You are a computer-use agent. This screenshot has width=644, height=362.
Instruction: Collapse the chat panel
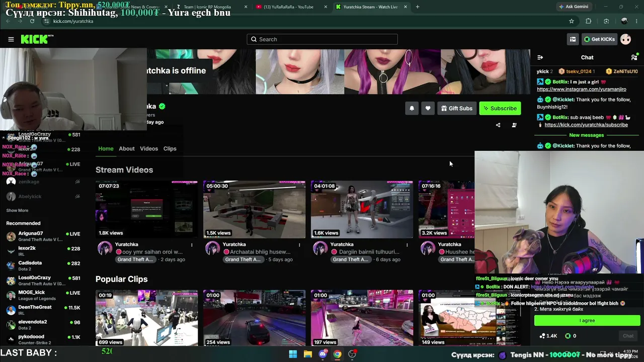click(540, 57)
